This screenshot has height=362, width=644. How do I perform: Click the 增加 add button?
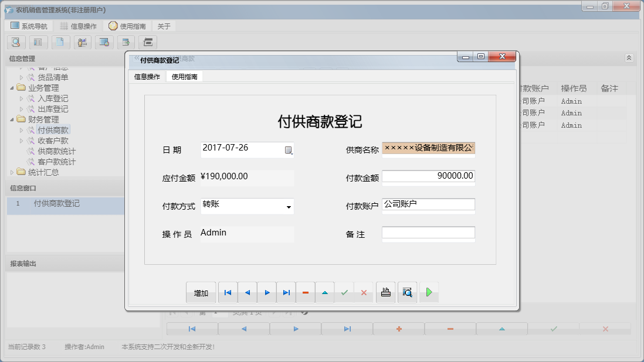click(x=201, y=292)
